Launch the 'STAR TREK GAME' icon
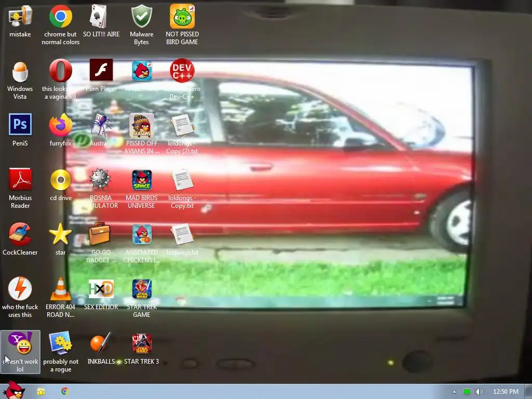This screenshot has height=399, width=532. click(x=142, y=289)
